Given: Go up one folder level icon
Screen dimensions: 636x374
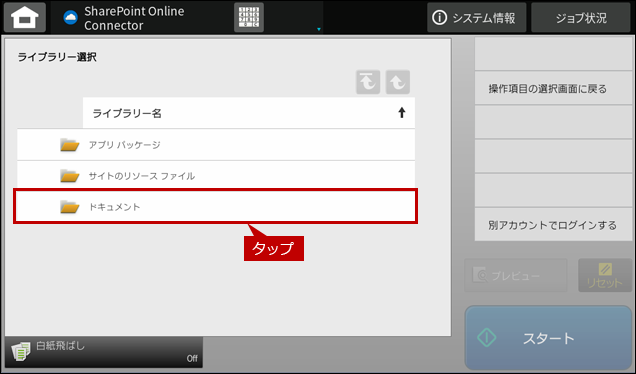Looking at the screenshot, I should point(398,82).
